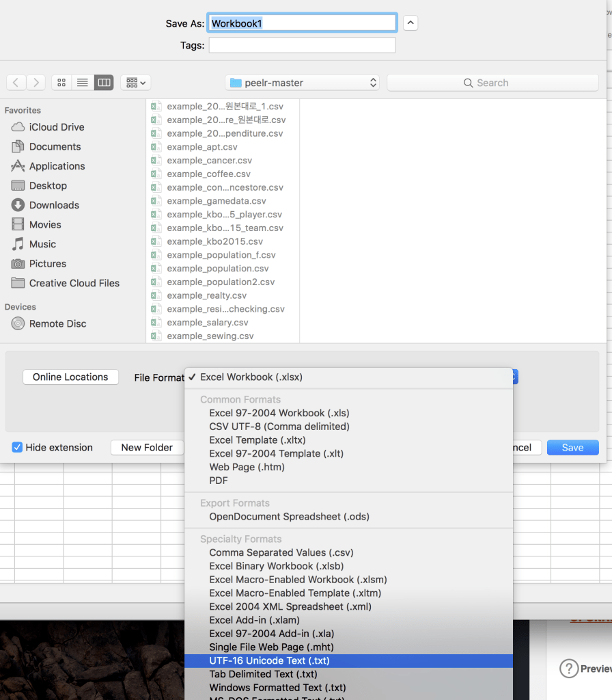612x700 pixels.
Task: Select the example_cancer.csv file
Action: pyautogui.click(x=209, y=160)
